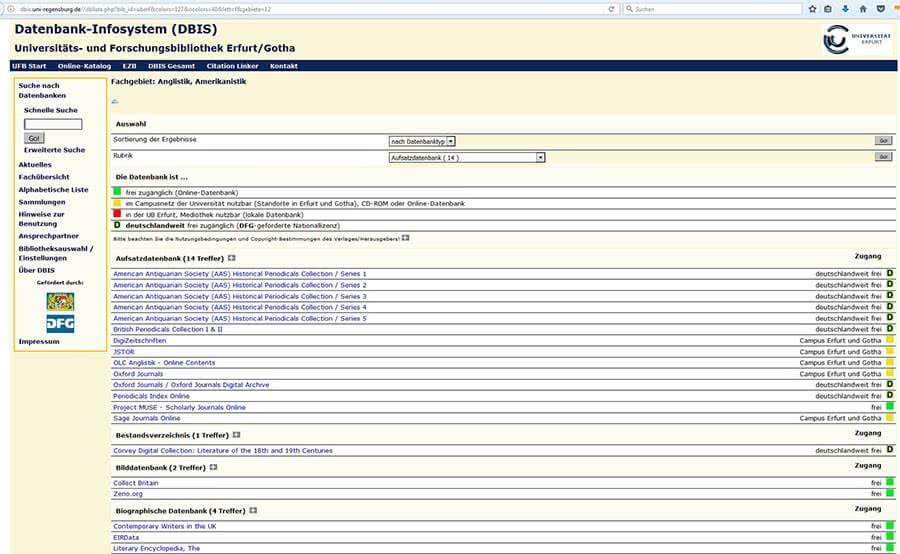The width and height of the screenshot is (900, 554).
Task: Open Alphabetische Liste in sidebar
Action: (53, 190)
